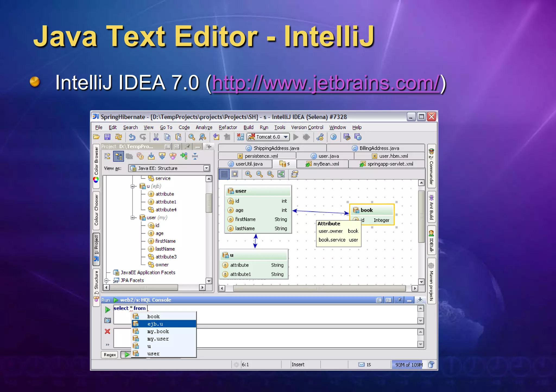Click the 93M of 109M memory indicator

pyautogui.click(x=409, y=365)
